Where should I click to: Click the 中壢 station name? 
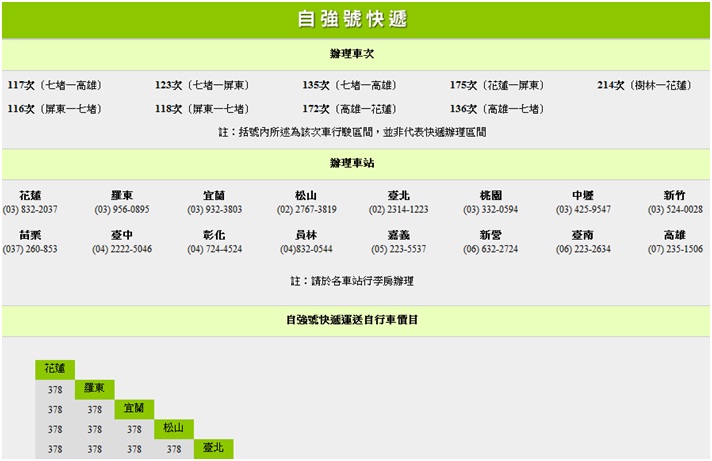pos(583,195)
